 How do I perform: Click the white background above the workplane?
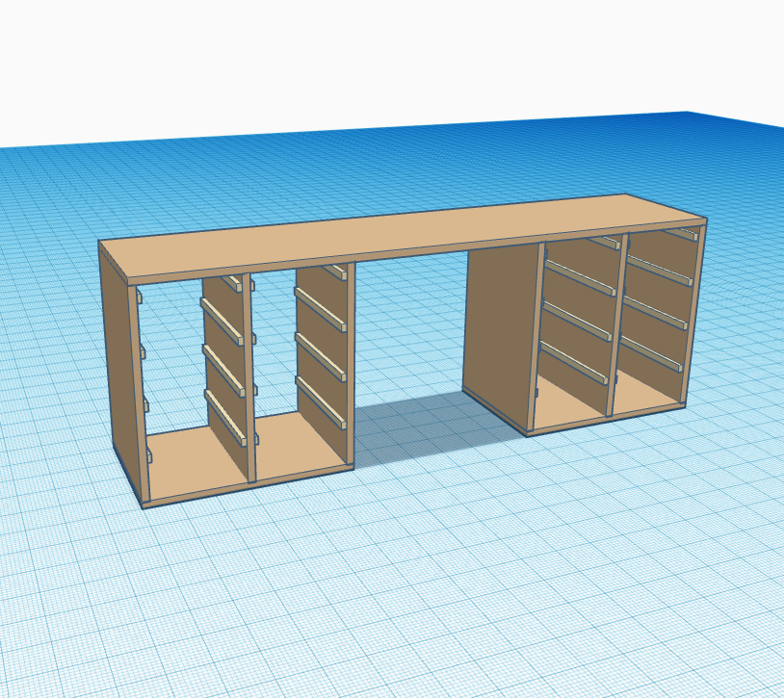click(x=385, y=58)
